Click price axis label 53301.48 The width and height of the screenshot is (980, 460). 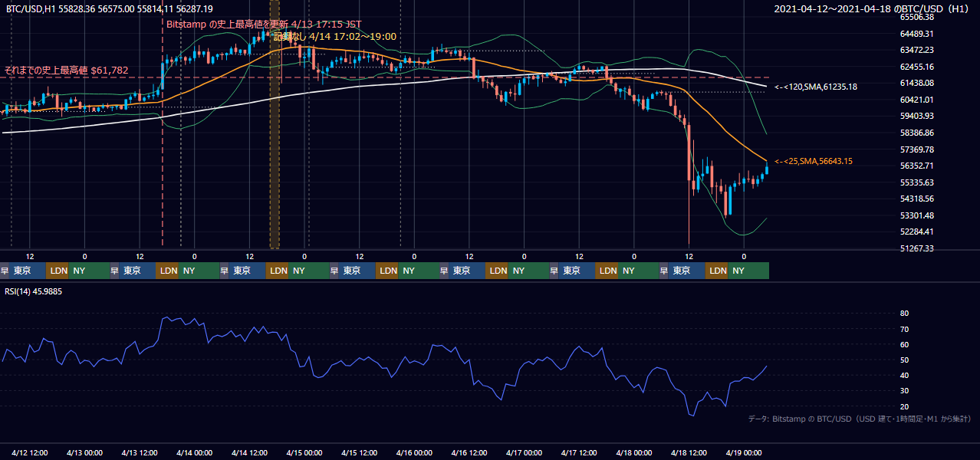point(916,215)
